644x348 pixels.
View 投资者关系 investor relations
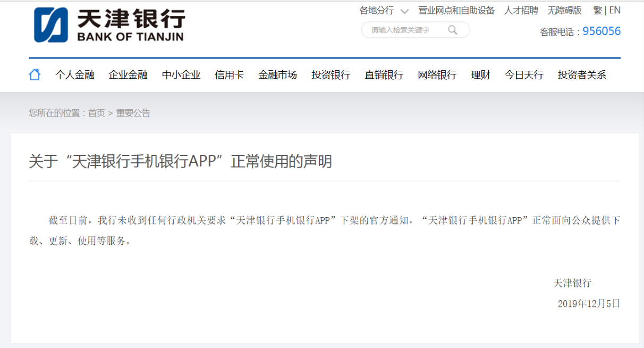point(583,75)
